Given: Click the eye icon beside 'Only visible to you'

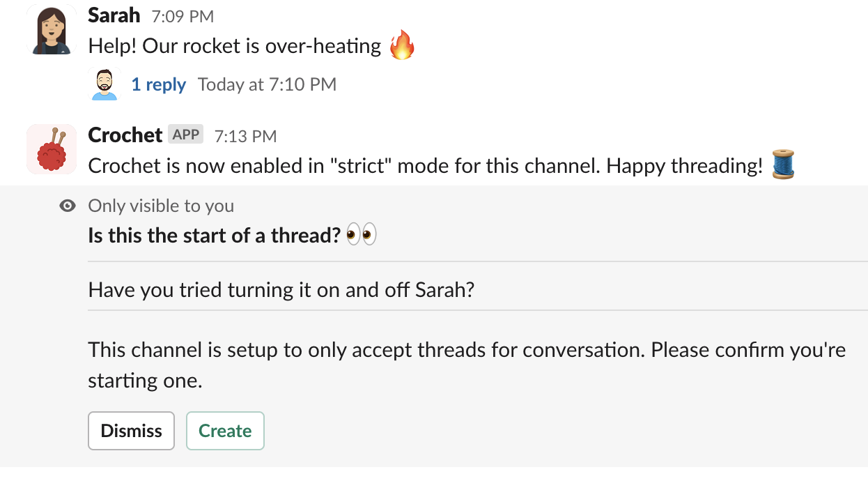Looking at the screenshot, I should click(x=68, y=206).
